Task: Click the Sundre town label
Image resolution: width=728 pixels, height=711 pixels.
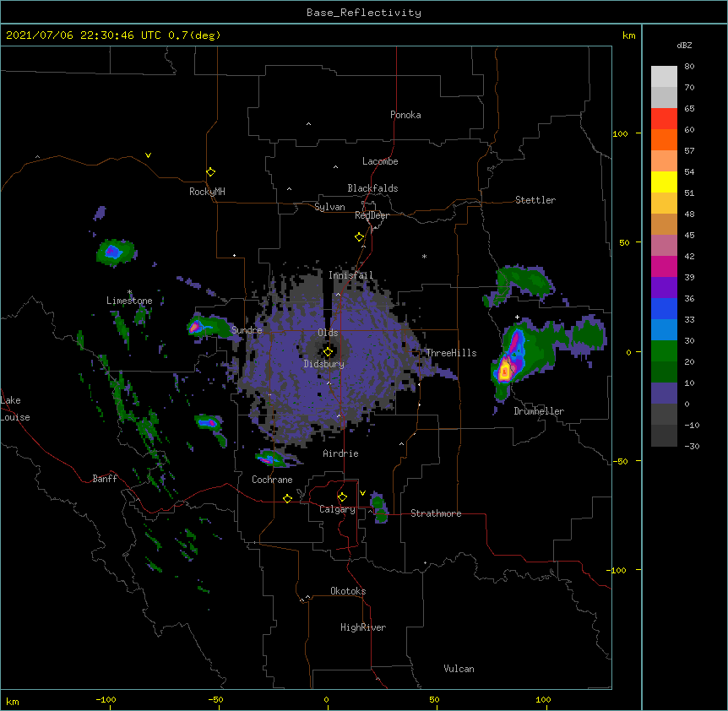Action: click(247, 330)
